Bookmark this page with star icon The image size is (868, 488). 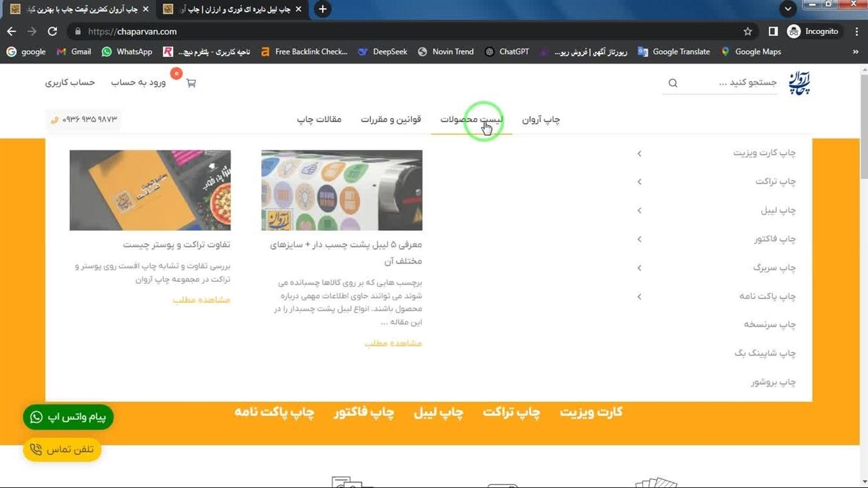click(748, 31)
